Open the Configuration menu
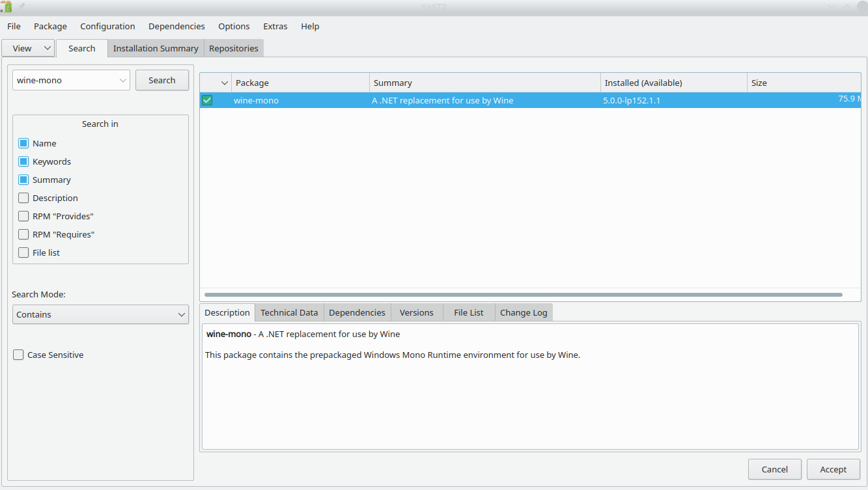The image size is (868, 490). point(107,26)
